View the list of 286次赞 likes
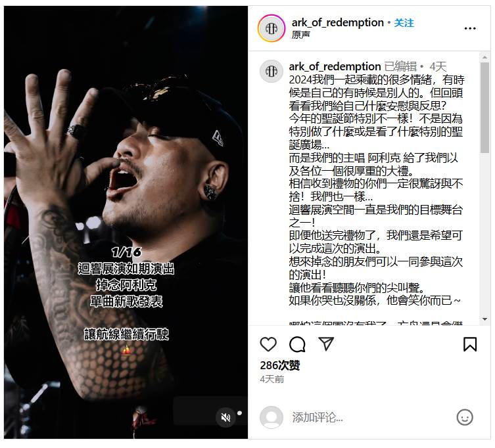495x448 pixels. tap(279, 365)
